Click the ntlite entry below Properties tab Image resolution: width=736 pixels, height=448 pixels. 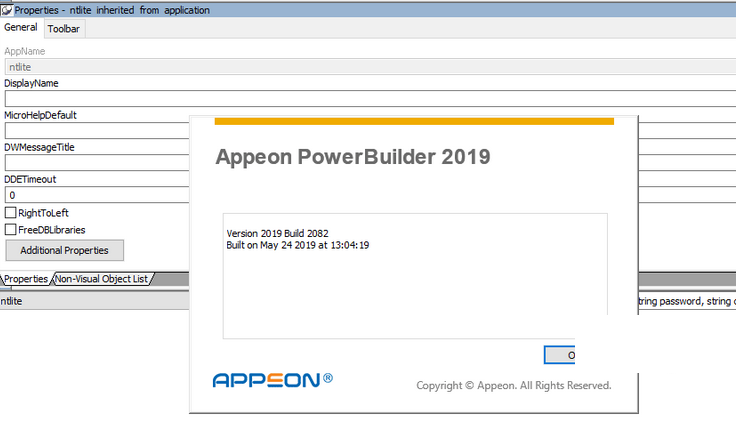click(11, 301)
